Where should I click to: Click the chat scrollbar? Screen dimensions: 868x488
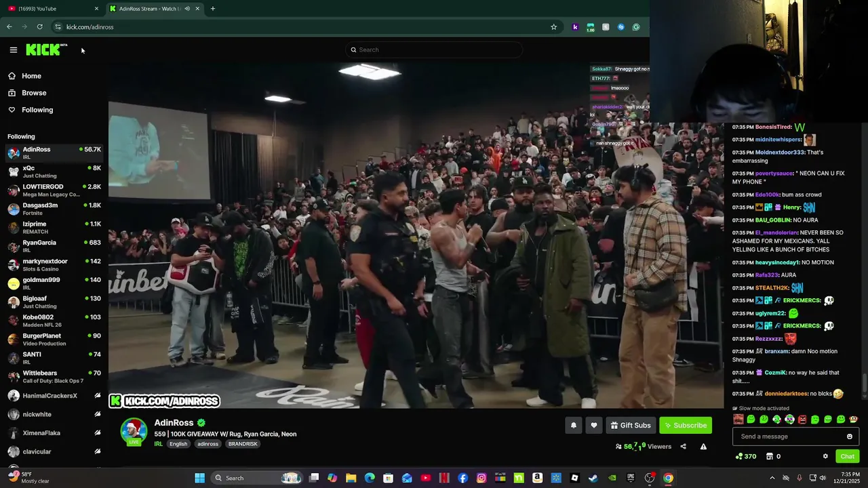864,383
